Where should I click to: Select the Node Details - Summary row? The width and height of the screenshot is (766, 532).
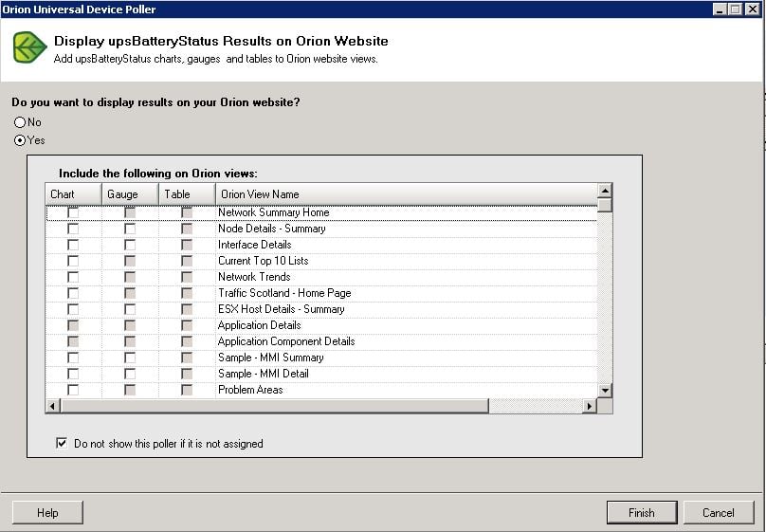tap(321, 229)
